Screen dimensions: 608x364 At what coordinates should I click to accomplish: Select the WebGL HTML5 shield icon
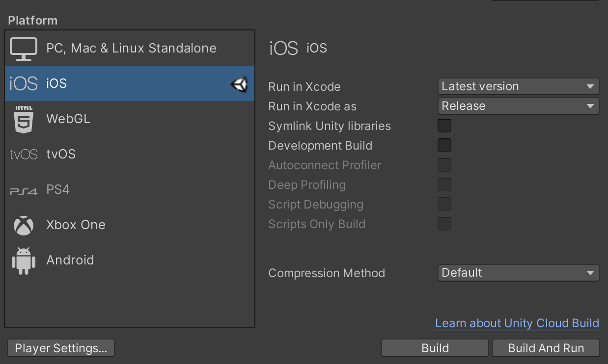point(24,119)
